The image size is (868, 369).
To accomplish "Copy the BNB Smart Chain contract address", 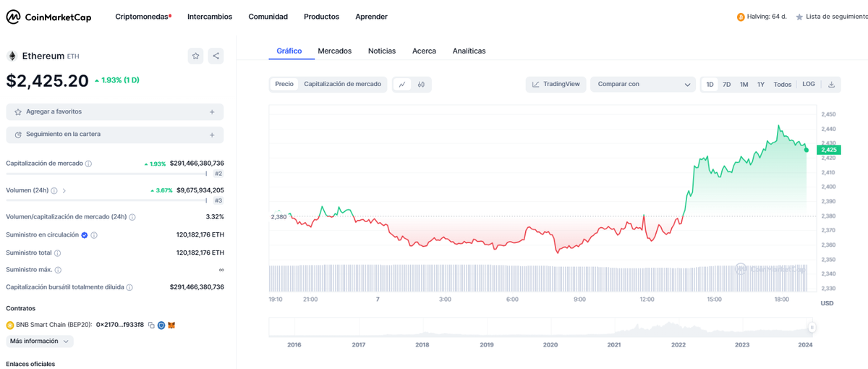I will [x=151, y=325].
